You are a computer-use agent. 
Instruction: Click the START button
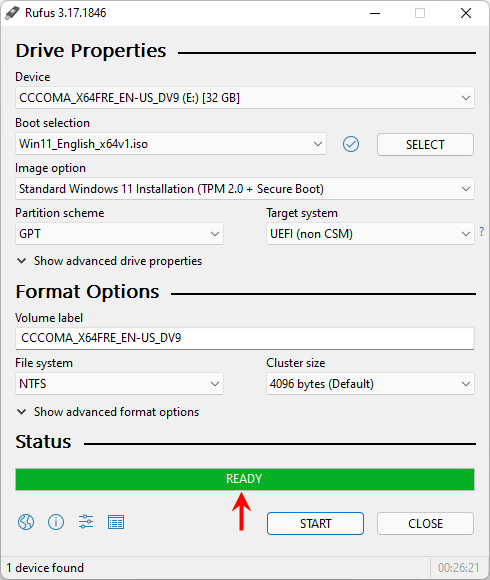[315, 523]
